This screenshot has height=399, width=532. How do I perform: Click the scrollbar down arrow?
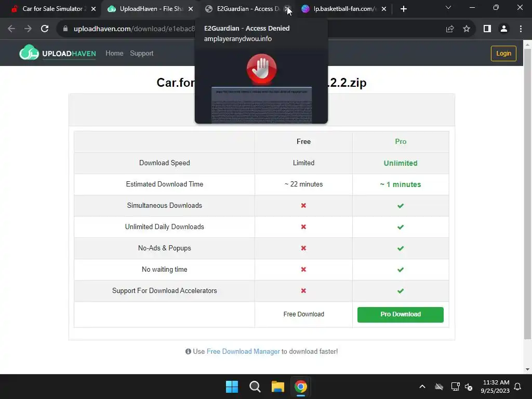[527, 369]
